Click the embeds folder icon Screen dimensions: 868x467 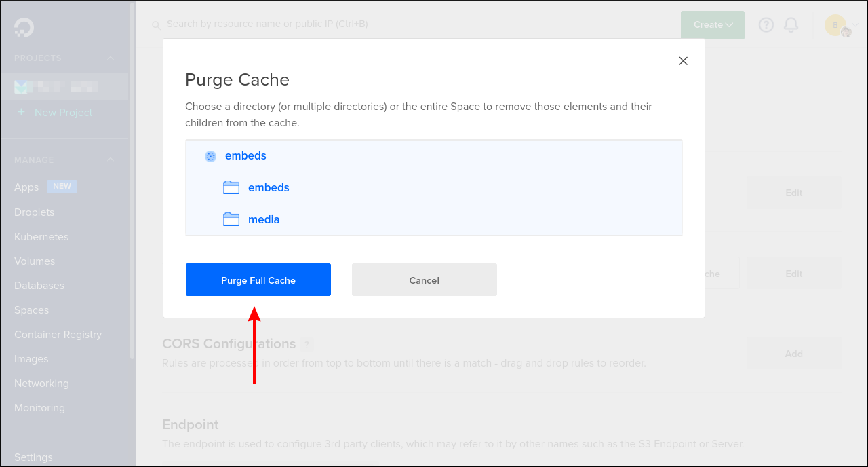(231, 187)
